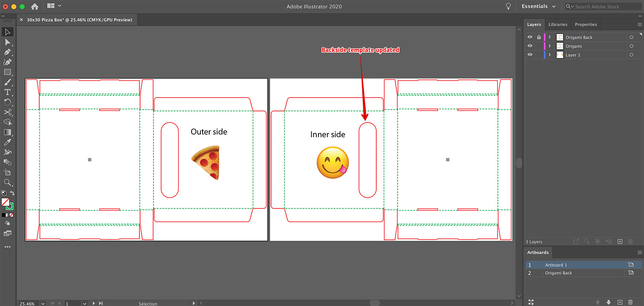Select the Symbol Sprayer tool
Screen dimensions: 644x306
click(8, 153)
